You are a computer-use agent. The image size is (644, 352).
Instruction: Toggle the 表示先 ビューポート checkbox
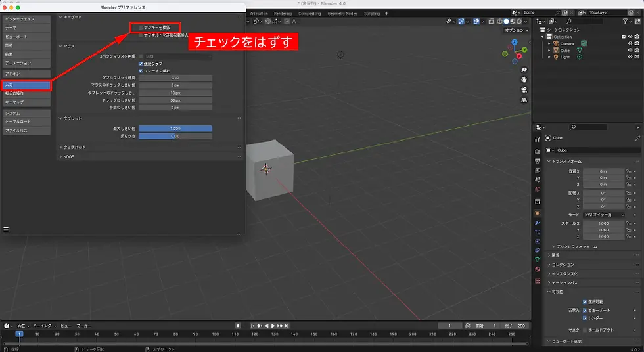585,310
